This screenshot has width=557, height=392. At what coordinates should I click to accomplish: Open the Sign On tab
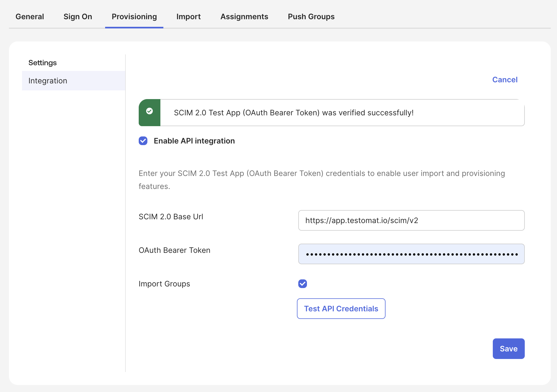[x=77, y=17]
